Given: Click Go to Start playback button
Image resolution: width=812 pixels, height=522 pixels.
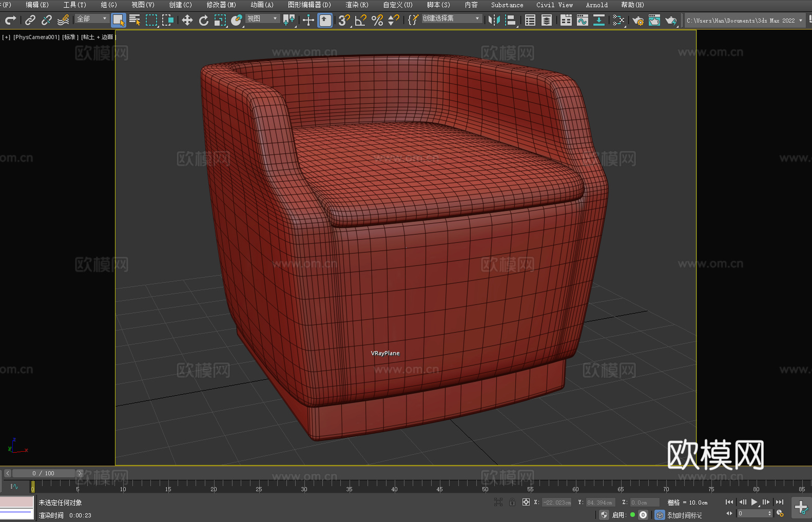Looking at the screenshot, I should [729, 502].
